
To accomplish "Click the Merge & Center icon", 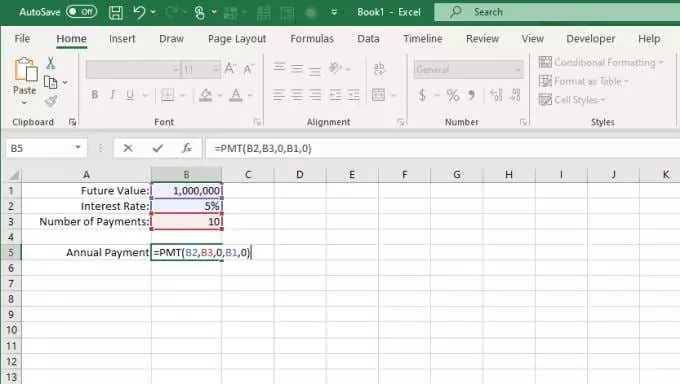I will click(x=379, y=95).
